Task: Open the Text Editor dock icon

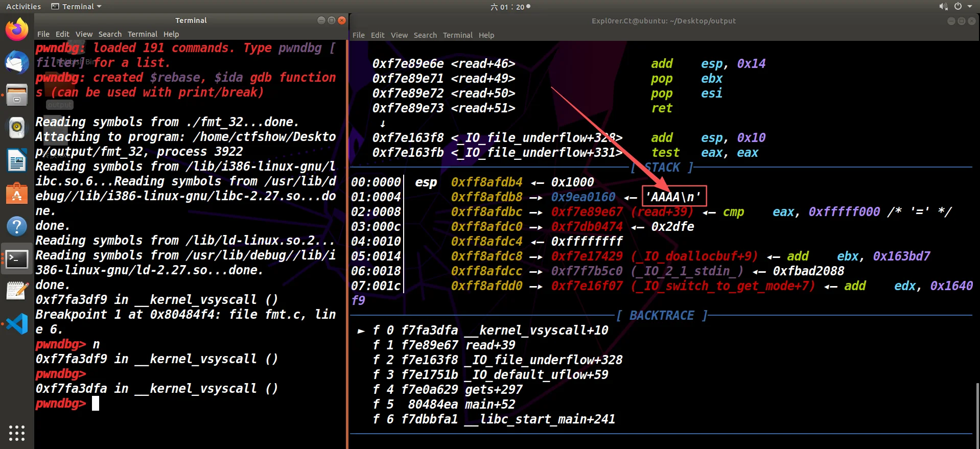Action: [x=17, y=291]
